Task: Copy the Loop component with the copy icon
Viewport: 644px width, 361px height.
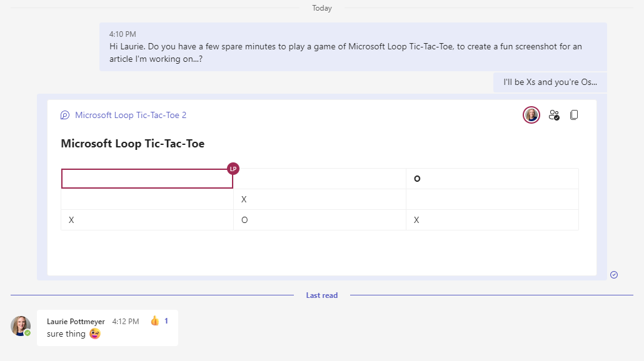Action: 574,115
